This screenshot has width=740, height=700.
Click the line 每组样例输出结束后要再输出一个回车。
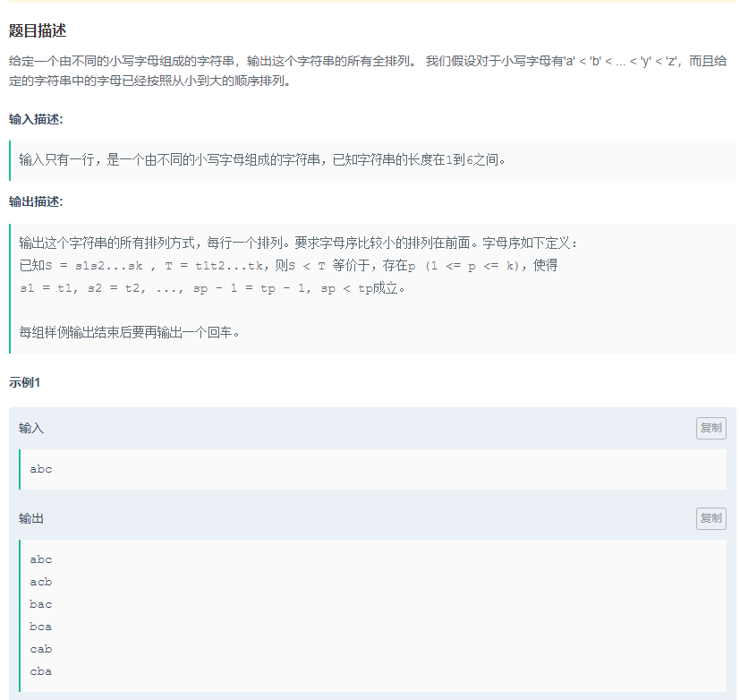pyautogui.click(x=130, y=333)
